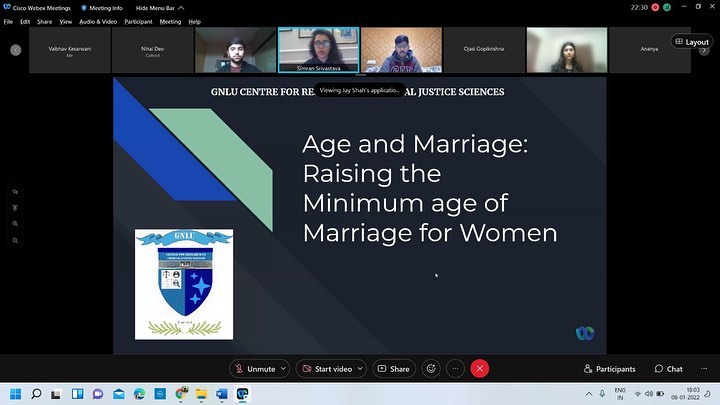Image resolution: width=720 pixels, height=405 pixels.
Task: Click the Unmute microphone button
Action: pos(254,369)
